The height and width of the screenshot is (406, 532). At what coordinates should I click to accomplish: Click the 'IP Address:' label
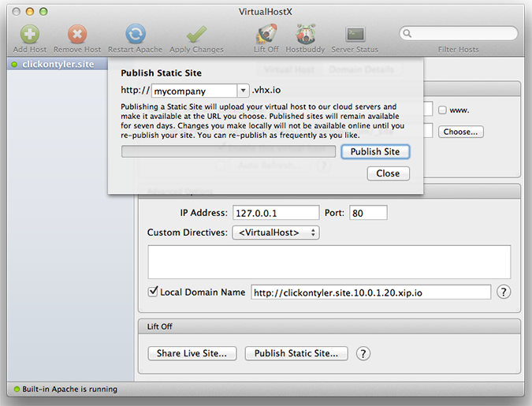(x=203, y=213)
